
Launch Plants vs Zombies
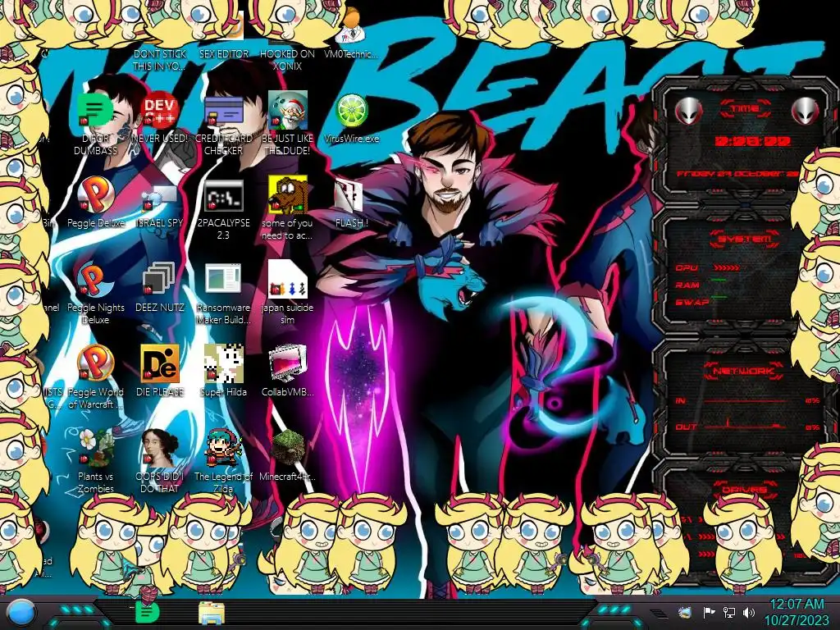(x=95, y=448)
